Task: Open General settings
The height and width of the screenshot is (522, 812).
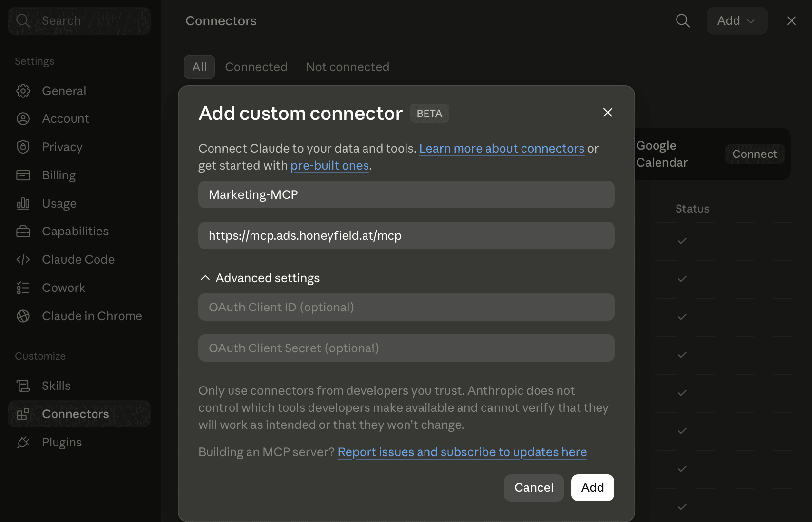Action: pos(79,91)
